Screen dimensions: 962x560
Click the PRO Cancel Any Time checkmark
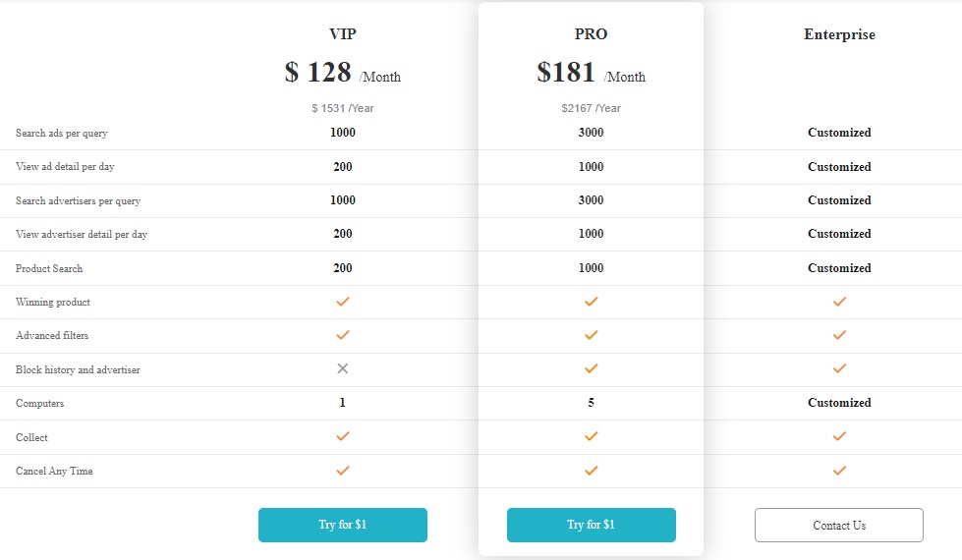click(x=591, y=471)
